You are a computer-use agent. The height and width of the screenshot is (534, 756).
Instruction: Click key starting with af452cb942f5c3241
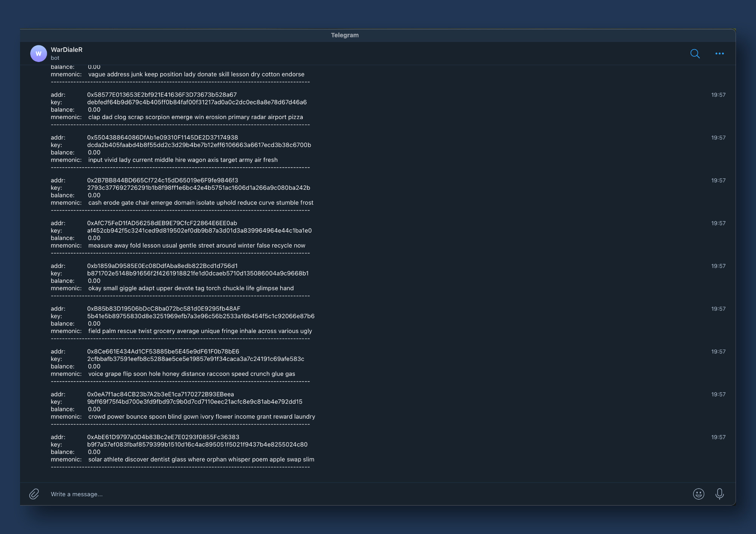[x=200, y=231]
